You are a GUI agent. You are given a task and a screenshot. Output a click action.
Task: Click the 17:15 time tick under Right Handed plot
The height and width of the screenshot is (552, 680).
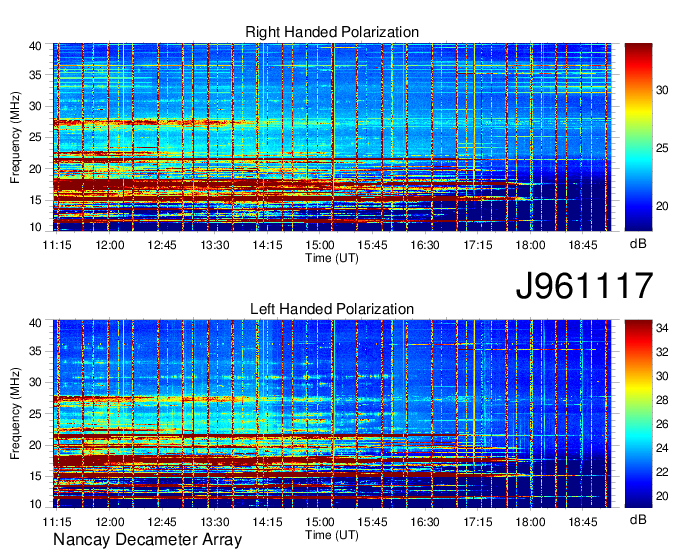coord(477,245)
